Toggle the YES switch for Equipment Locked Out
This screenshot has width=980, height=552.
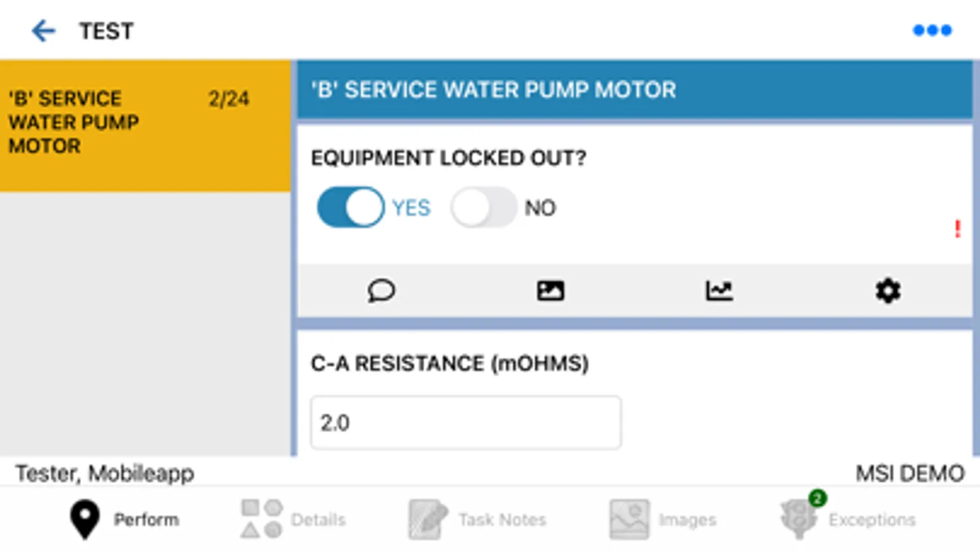[x=351, y=207]
